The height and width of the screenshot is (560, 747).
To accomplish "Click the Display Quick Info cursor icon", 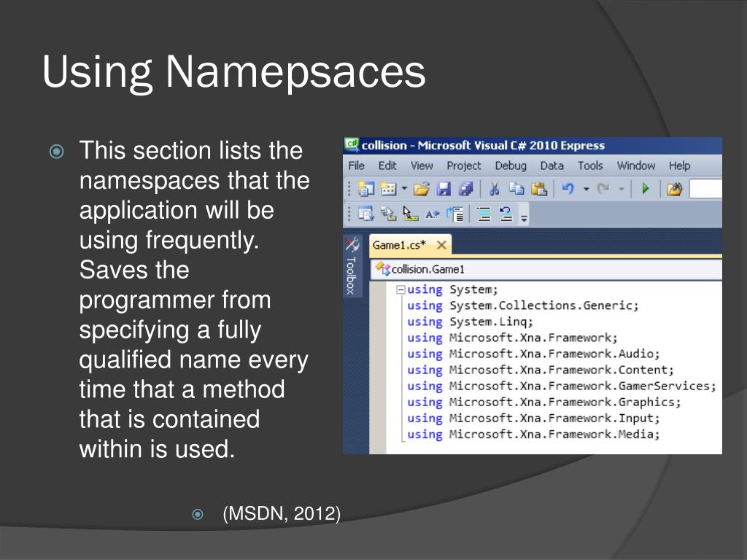I will pos(410,214).
